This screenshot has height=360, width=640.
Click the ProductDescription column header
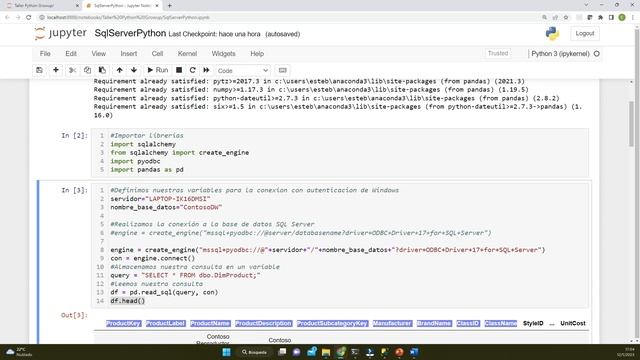point(263,323)
